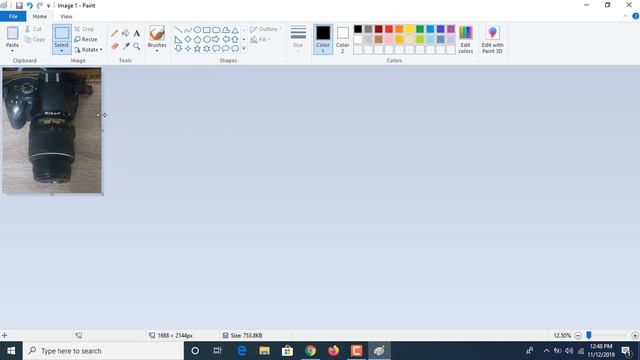This screenshot has height=360, width=640.
Task: Select Color 1 foreground box
Action: (x=323, y=39)
